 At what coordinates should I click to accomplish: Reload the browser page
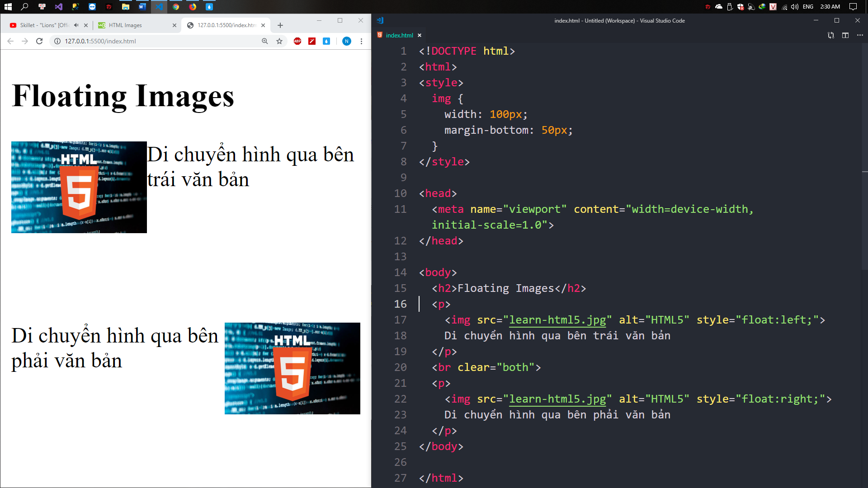click(x=39, y=41)
